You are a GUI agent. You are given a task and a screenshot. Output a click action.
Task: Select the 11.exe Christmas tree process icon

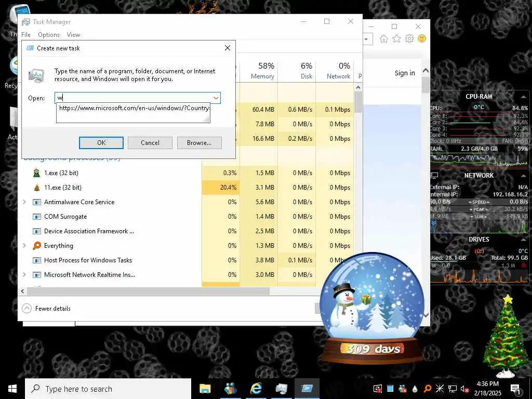tap(37, 188)
